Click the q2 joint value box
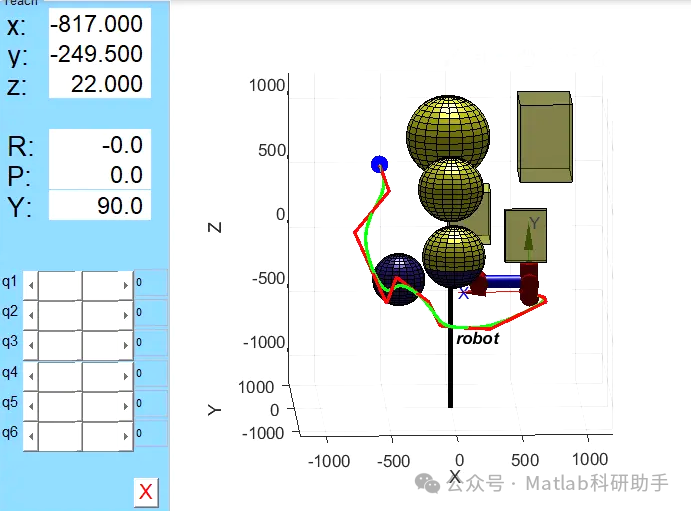 tap(151, 312)
